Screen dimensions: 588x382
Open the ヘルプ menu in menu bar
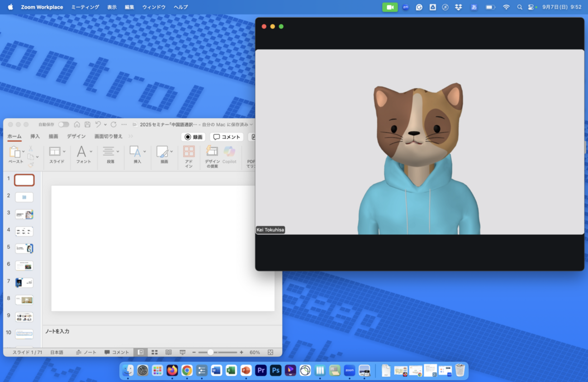(181, 7)
